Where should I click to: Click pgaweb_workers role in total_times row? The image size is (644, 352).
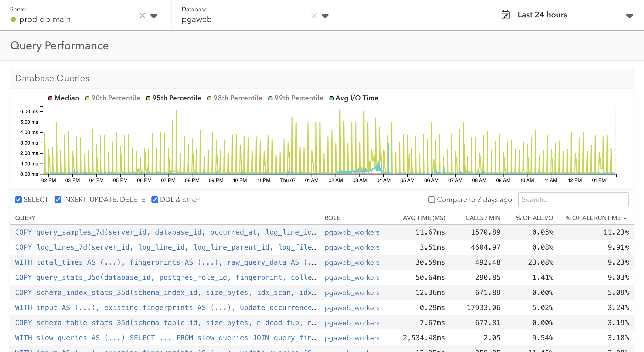[352, 262]
